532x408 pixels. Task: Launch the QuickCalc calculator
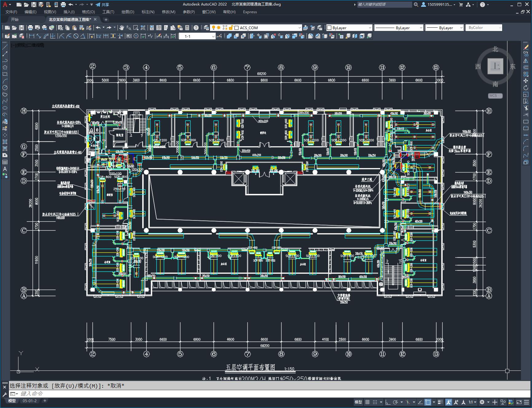(x=187, y=28)
